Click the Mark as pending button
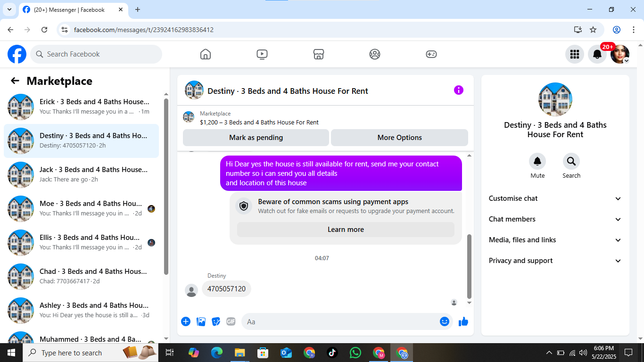 (256, 138)
